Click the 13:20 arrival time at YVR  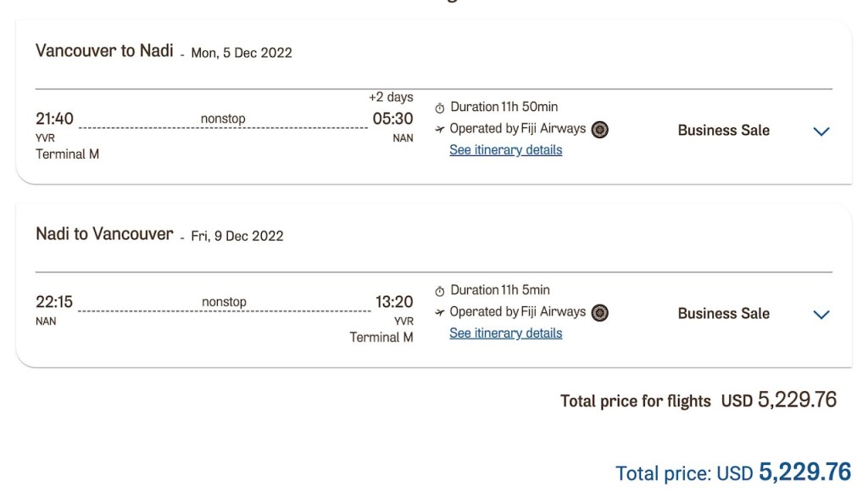tap(394, 302)
